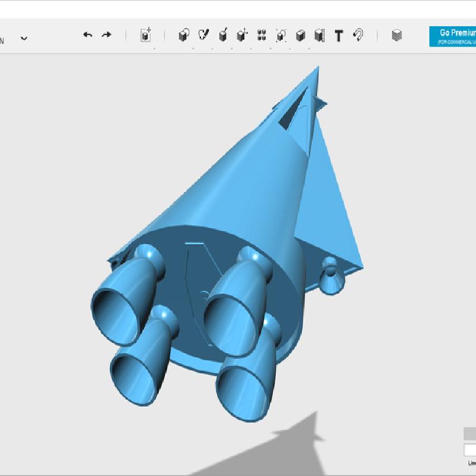Open the Combine tool
Image resolution: width=476 pixels, height=476 pixels.
300,36
